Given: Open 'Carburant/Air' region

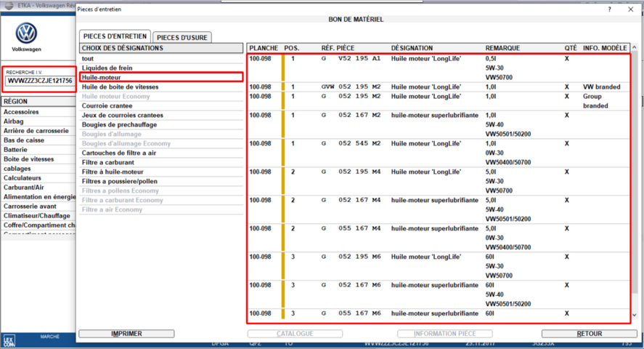Looking at the screenshot, I should click(38, 188).
